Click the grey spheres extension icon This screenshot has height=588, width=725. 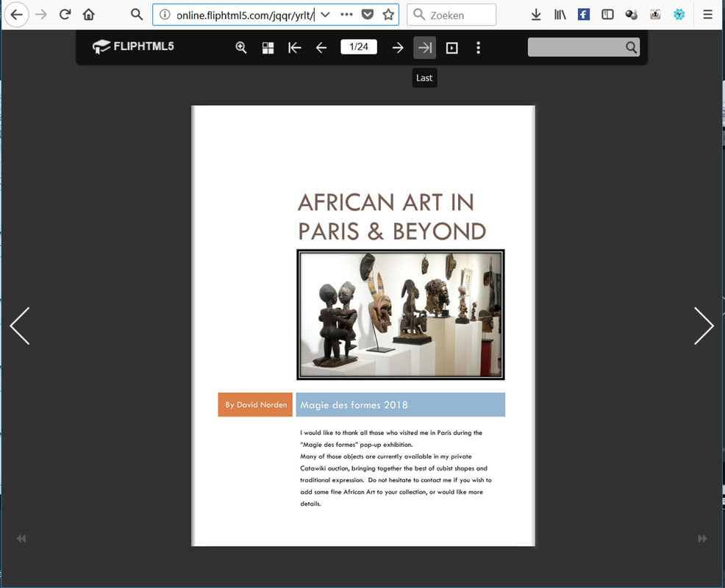click(631, 15)
